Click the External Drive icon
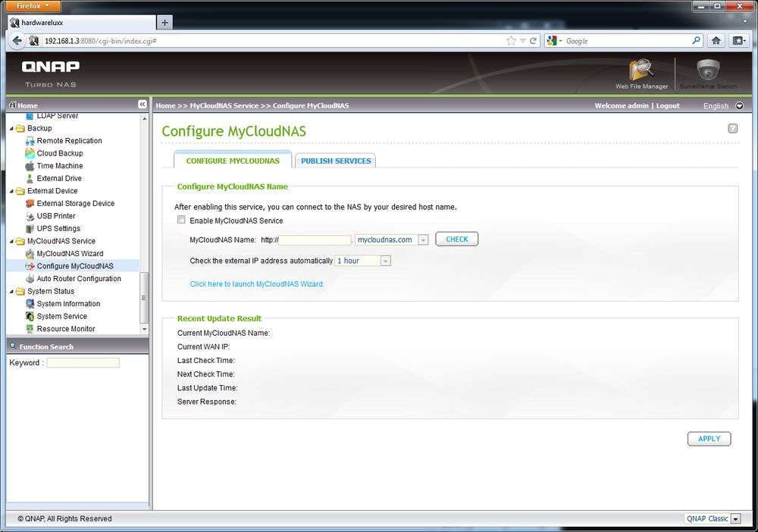 pyautogui.click(x=30, y=178)
